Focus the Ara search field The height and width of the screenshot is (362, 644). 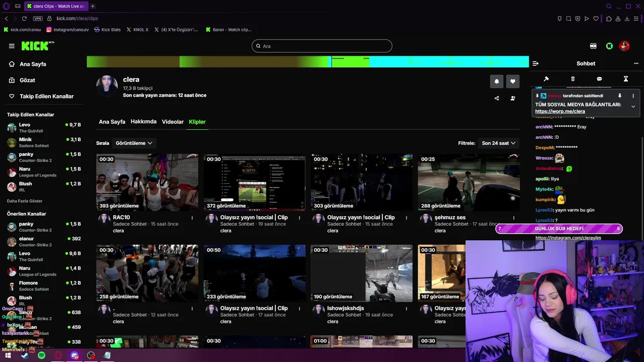(x=322, y=46)
